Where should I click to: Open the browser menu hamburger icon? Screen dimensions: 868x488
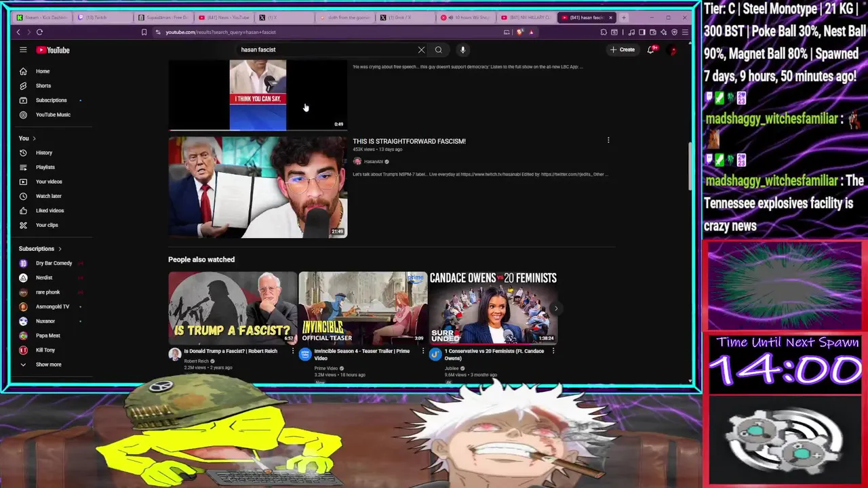tap(685, 32)
